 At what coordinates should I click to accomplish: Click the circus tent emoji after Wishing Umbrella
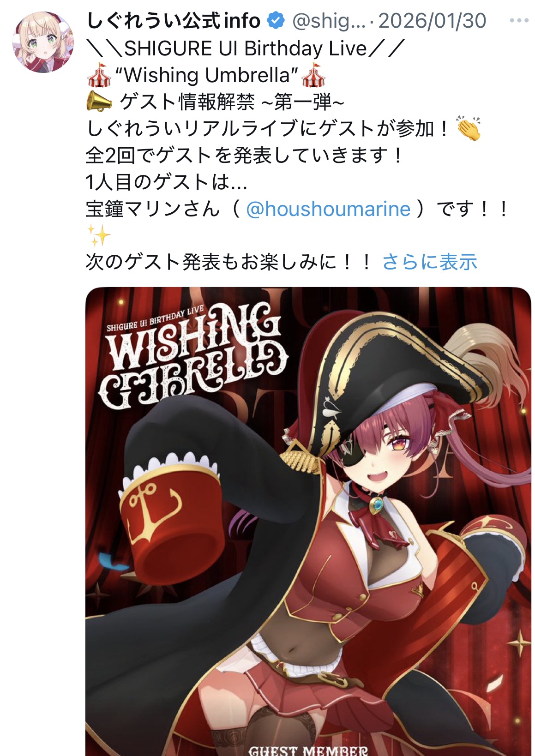[314, 75]
